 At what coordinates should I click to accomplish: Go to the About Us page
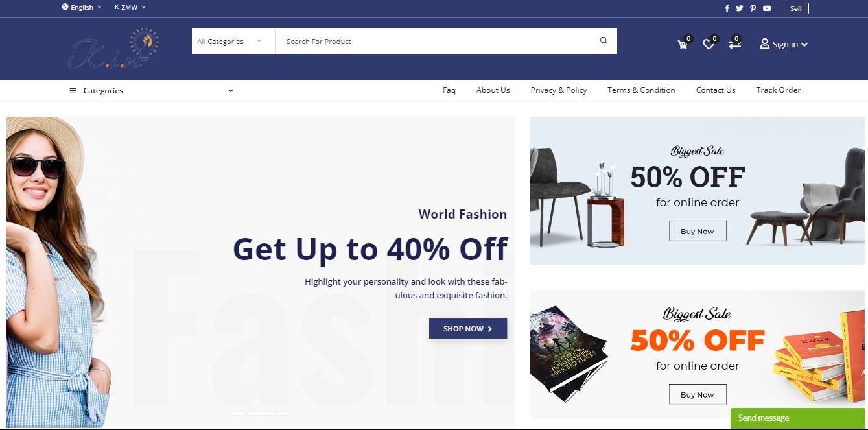(493, 90)
